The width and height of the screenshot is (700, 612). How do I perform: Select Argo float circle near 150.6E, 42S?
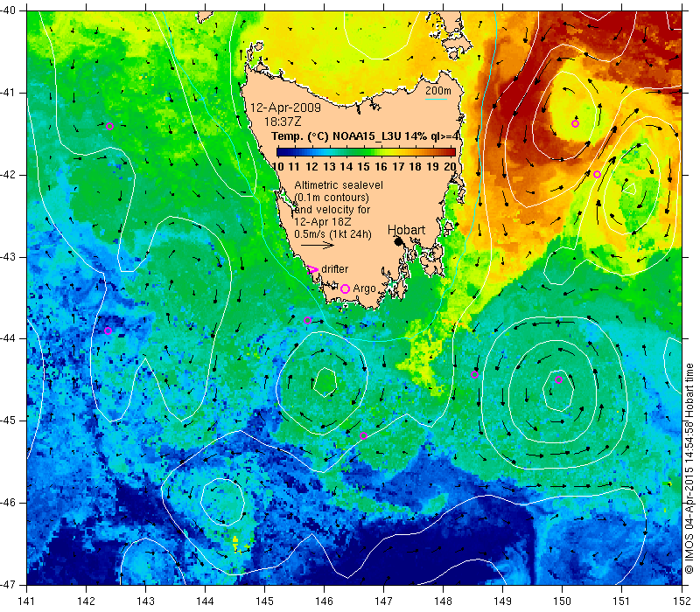598,174
